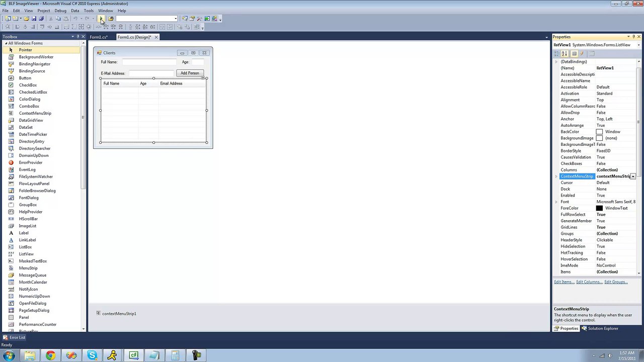Open the Properties window position dropdown arrow
This screenshot has width=644, height=362.
[x=628, y=37]
